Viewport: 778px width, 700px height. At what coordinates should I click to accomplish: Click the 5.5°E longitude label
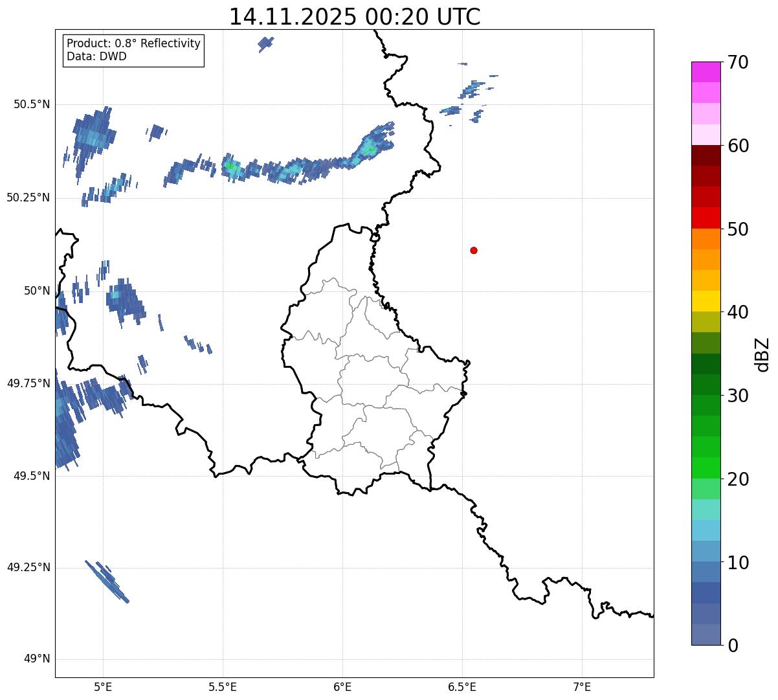(223, 686)
